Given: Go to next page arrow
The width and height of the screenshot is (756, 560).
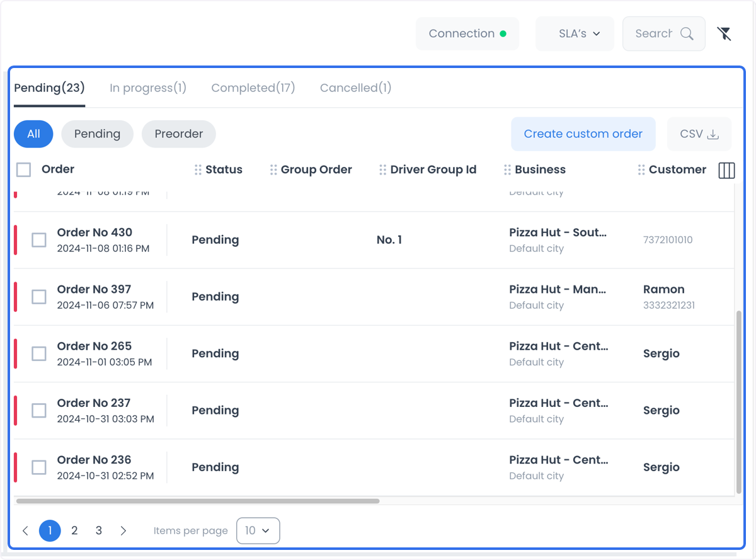Looking at the screenshot, I should click(123, 531).
